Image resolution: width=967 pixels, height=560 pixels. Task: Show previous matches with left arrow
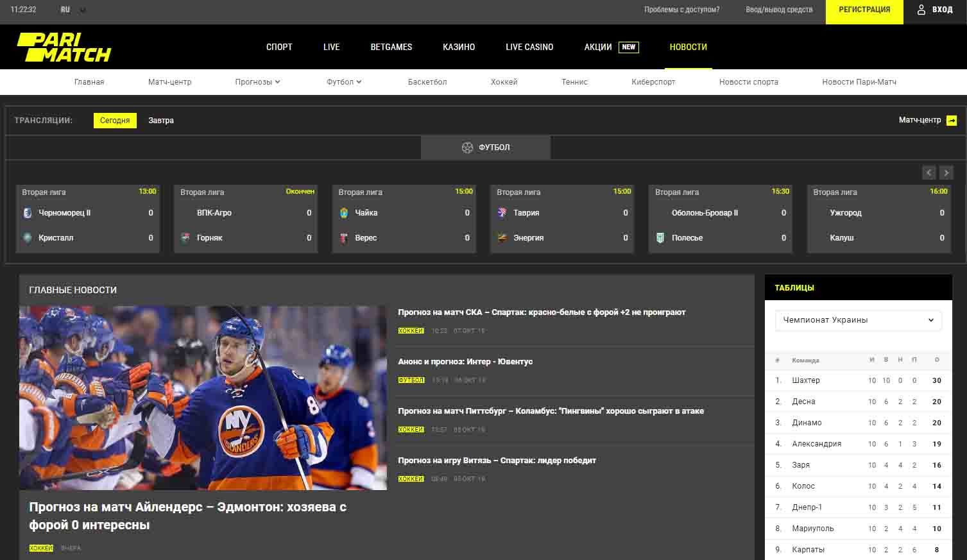pyautogui.click(x=928, y=173)
